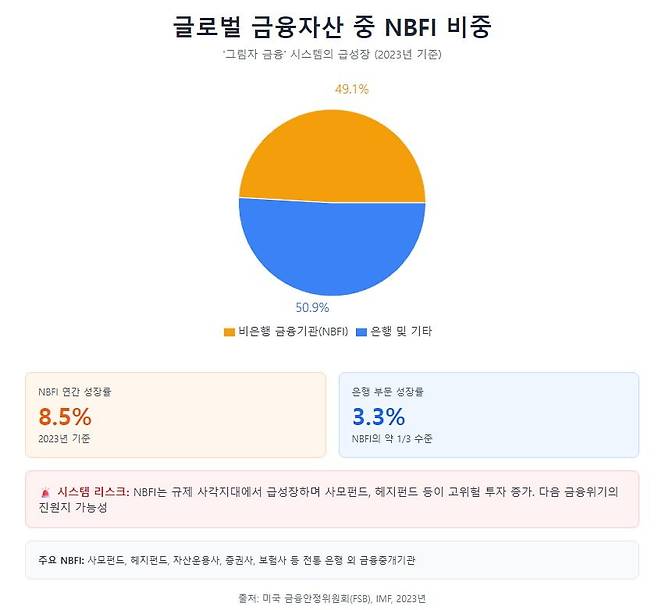Click the NBFI의 약 1/3 수준 caption

pos(392,438)
